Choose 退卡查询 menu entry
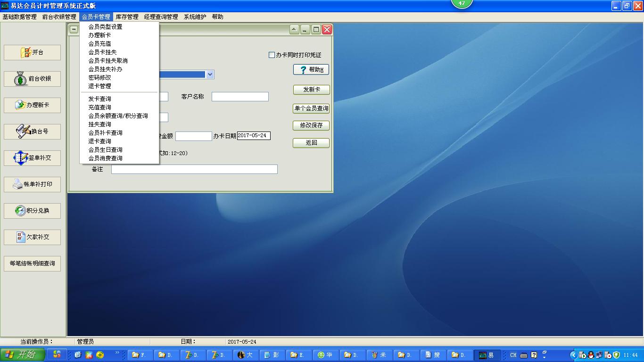Screen dimensions: 644x362 click(x=119, y=141)
